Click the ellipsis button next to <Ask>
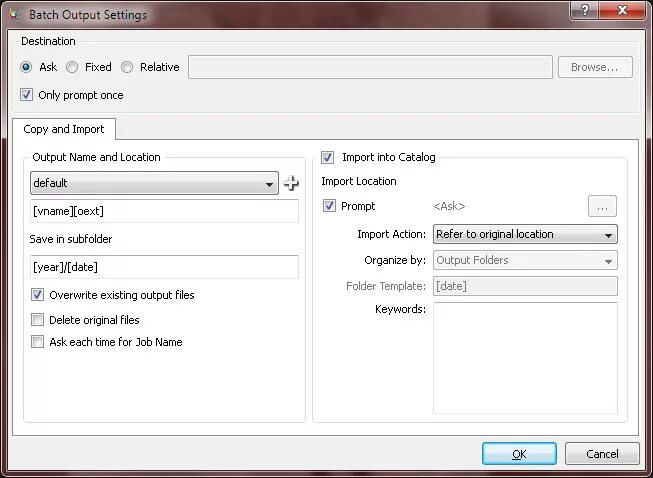 coord(602,206)
